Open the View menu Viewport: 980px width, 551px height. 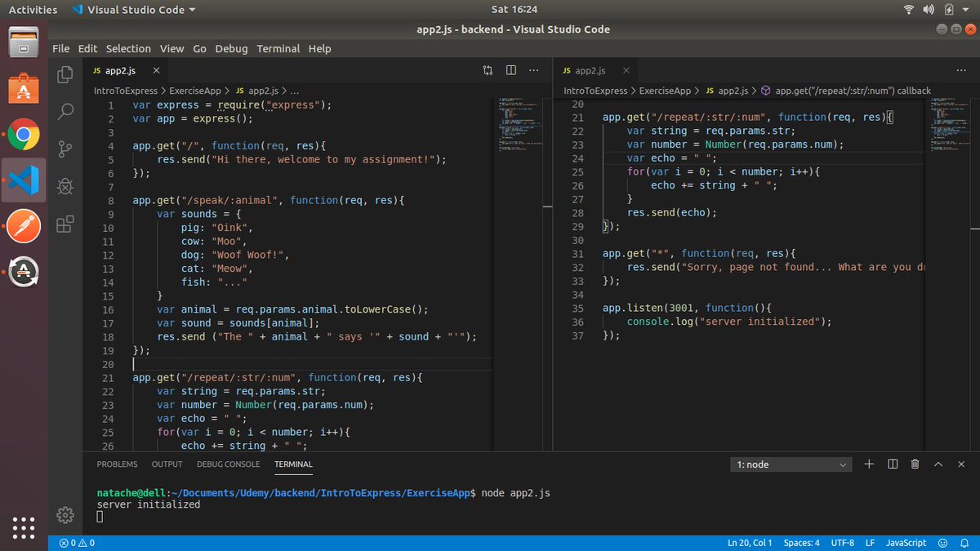[x=171, y=49]
